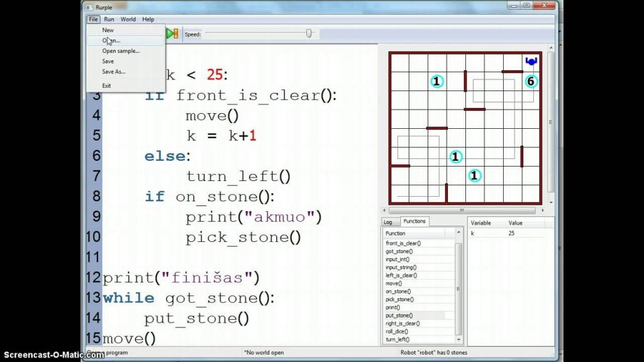This screenshot has height=362, width=644.
Task: Select turn_left() in the function list
Action: (397, 339)
